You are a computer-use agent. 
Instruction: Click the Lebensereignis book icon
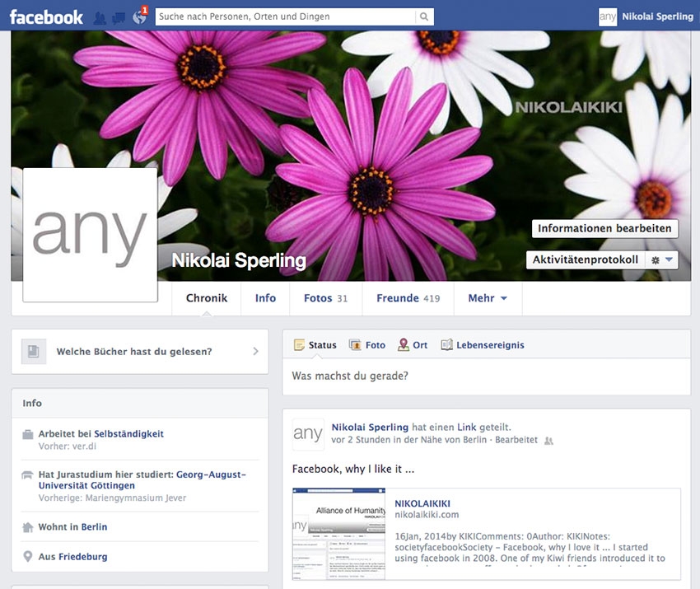tap(447, 345)
